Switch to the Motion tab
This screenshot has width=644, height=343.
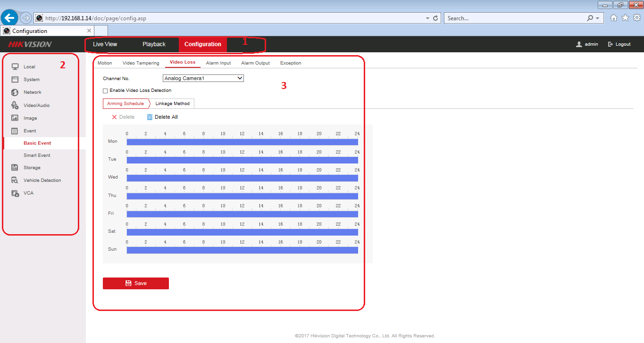pos(105,63)
